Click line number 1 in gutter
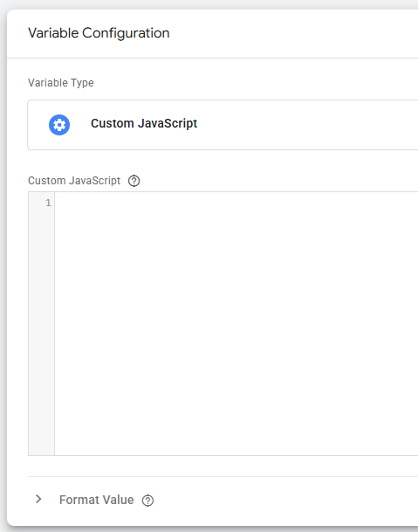 click(48, 203)
